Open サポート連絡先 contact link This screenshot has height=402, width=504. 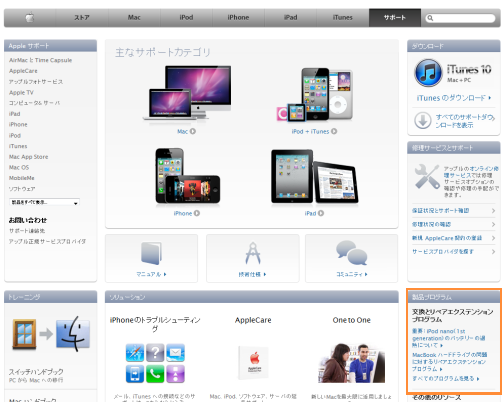(x=27, y=231)
